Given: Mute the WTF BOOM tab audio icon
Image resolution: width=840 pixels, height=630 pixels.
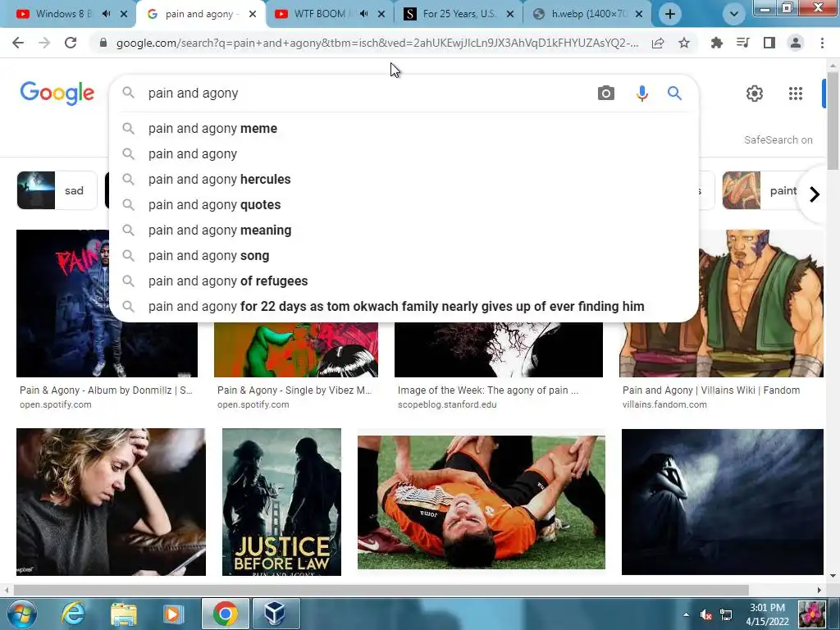Looking at the screenshot, I should [x=363, y=14].
